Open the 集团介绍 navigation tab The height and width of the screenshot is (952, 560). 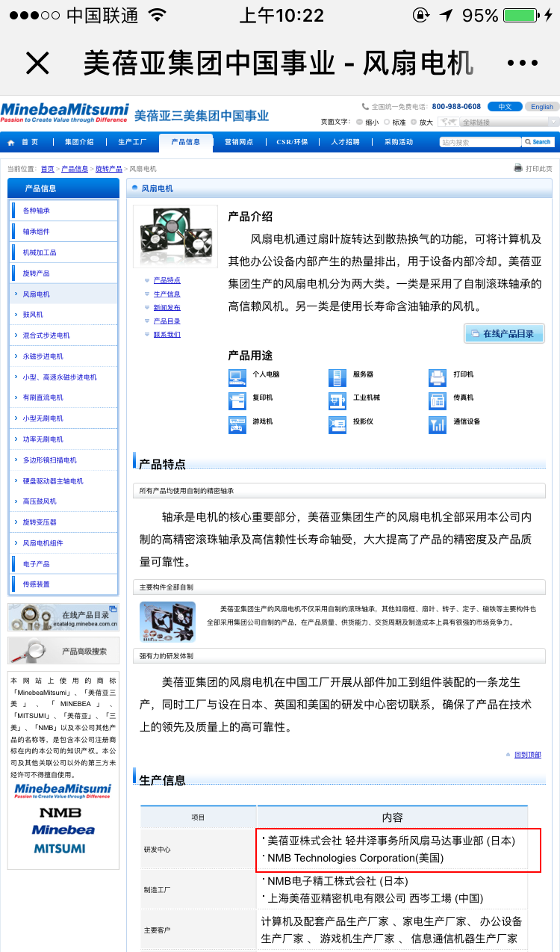click(79, 142)
